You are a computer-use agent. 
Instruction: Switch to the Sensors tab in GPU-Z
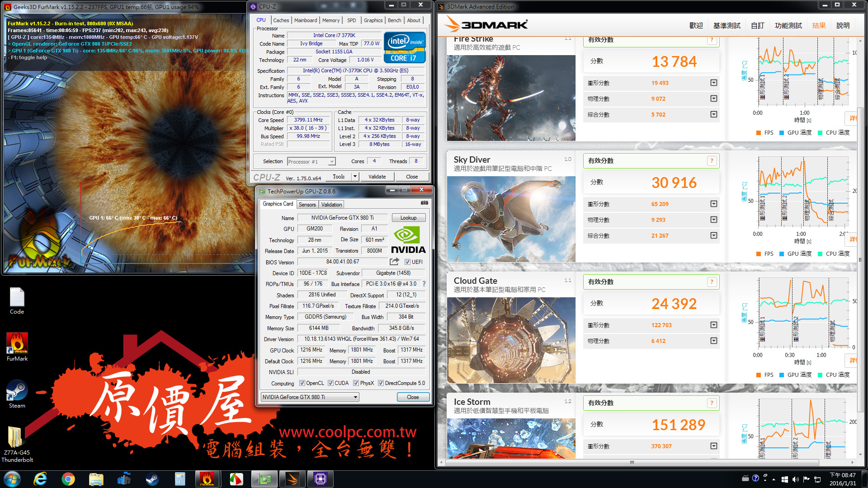[x=307, y=205]
